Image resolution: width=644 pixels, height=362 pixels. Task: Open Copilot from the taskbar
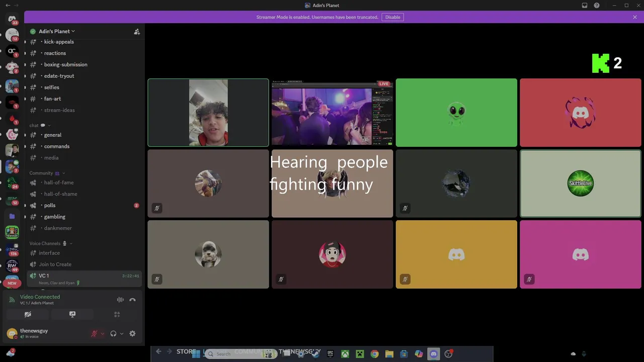pos(419,354)
